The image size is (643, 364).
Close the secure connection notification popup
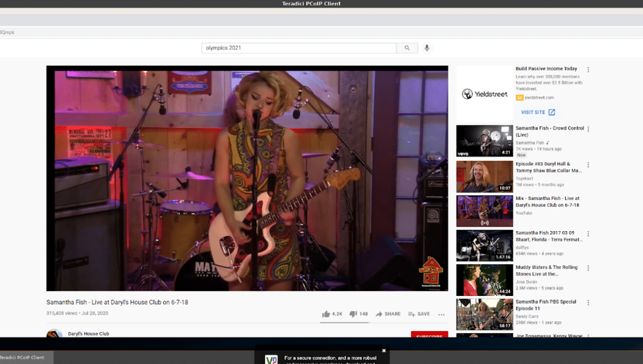point(384,350)
